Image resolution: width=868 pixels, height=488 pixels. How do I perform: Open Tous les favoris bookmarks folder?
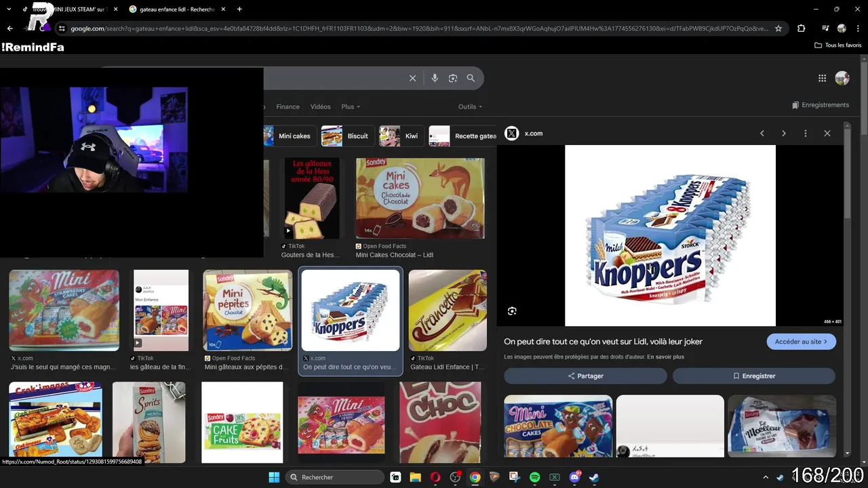tap(838, 45)
